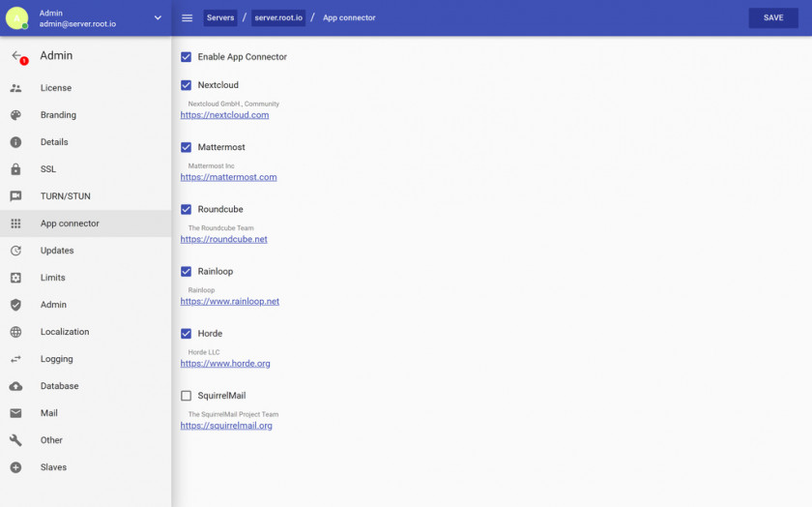Open the Logging menu entry
Image resolution: width=812 pixels, height=507 pixels.
(x=85, y=359)
